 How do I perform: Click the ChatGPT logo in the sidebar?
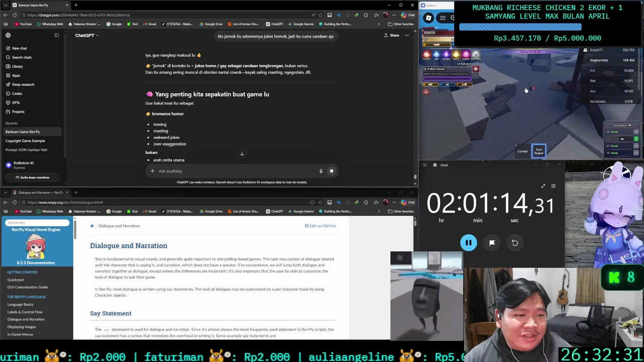click(8, 35)
